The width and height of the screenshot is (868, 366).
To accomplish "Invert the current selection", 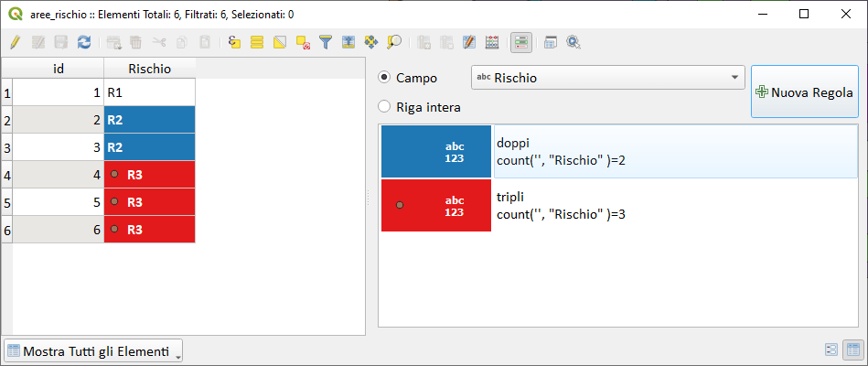I will click(280, 42).
